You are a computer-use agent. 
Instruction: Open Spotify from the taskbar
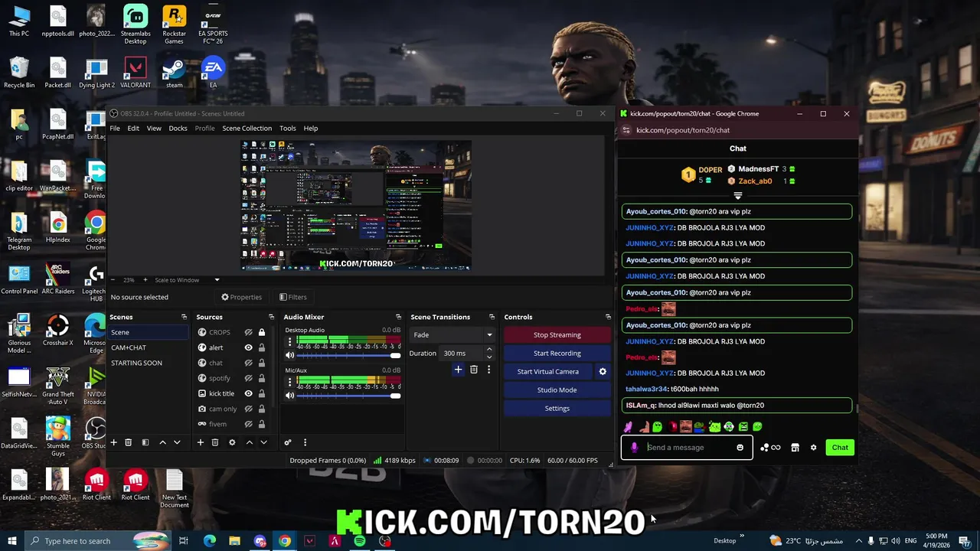[x=360, y=541]
